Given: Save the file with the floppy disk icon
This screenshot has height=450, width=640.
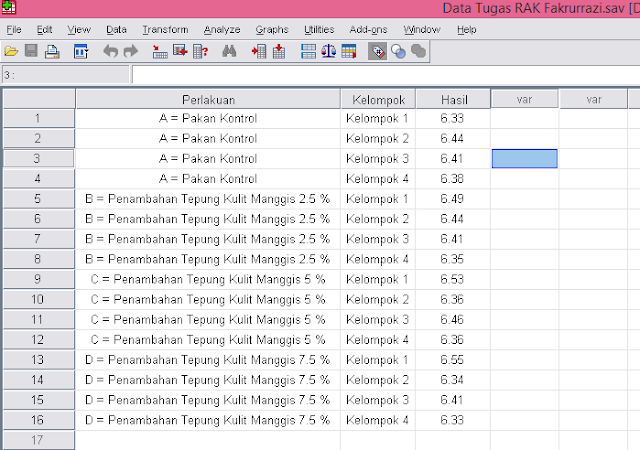Looking at the screenshot, I should [x=31, y=51].
